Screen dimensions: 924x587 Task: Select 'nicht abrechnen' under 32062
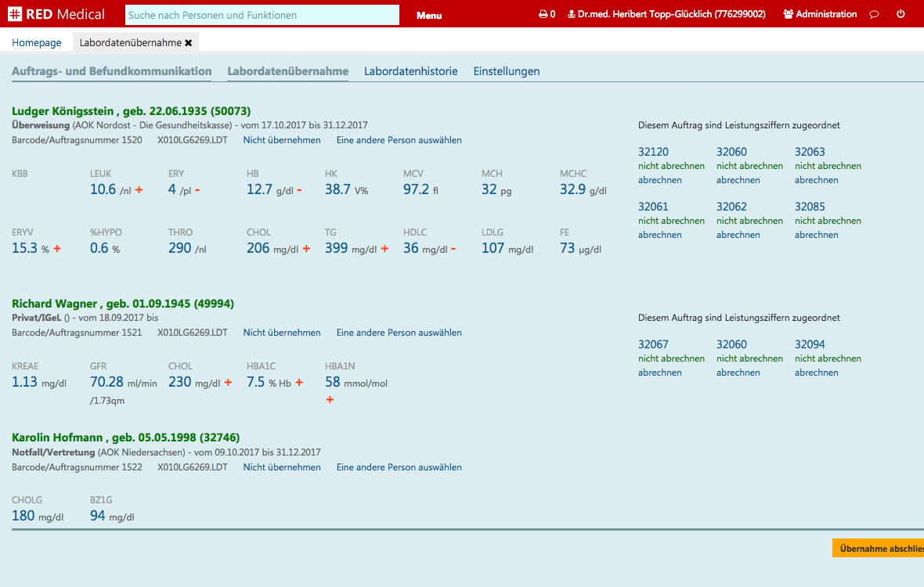pyautogui.click(x=749, y=221)
